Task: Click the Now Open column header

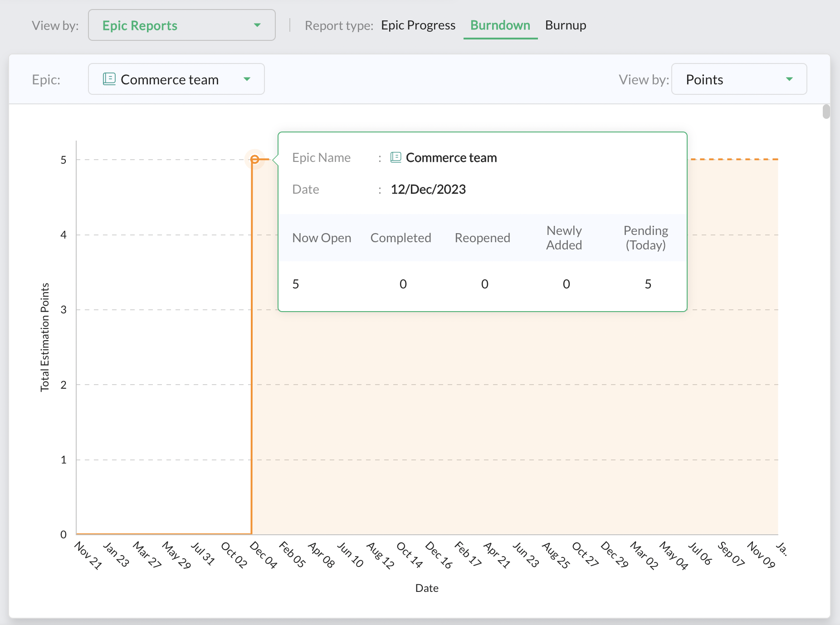Action: pyautogui.click(x=322, y=238)
